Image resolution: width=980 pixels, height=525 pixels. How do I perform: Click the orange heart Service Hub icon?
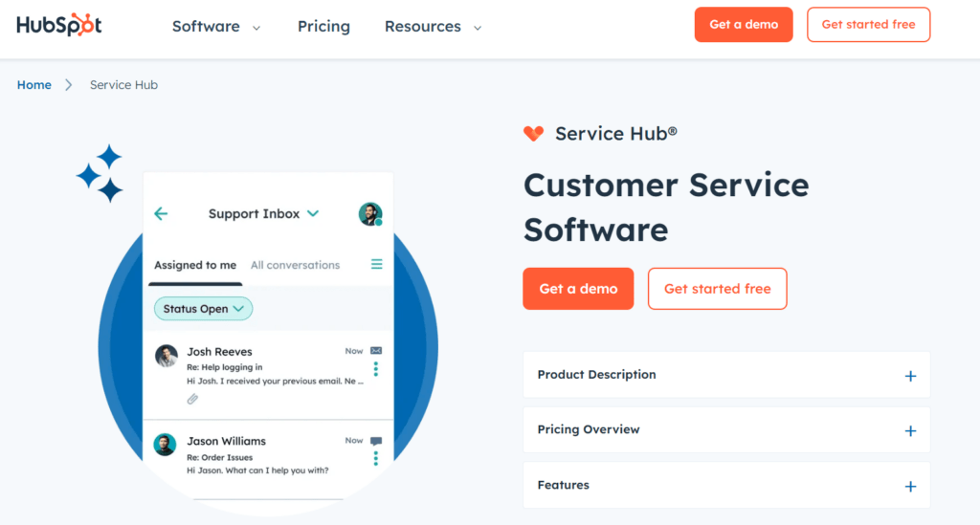(534, 133)
